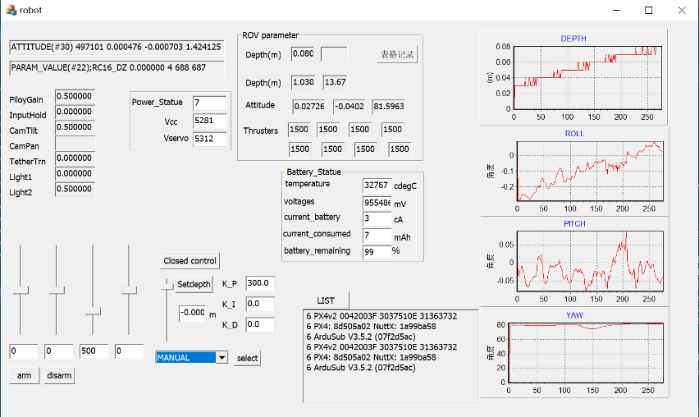Click the Setdepth button
699x417 pixels.
tap(193, 285)
